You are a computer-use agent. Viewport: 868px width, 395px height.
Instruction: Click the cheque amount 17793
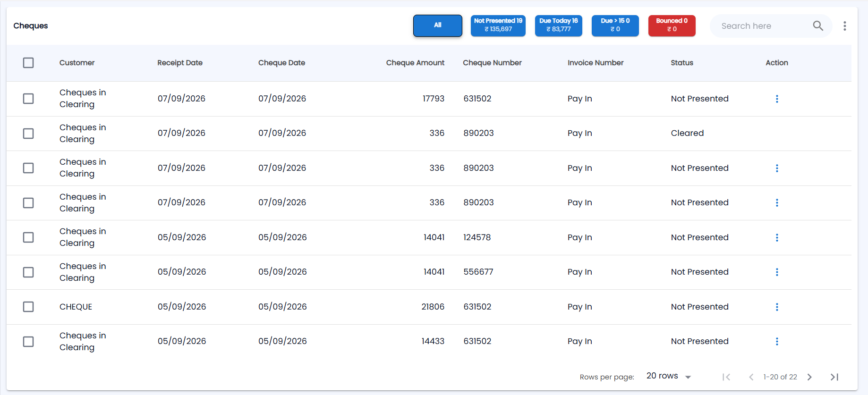point(434,99)
